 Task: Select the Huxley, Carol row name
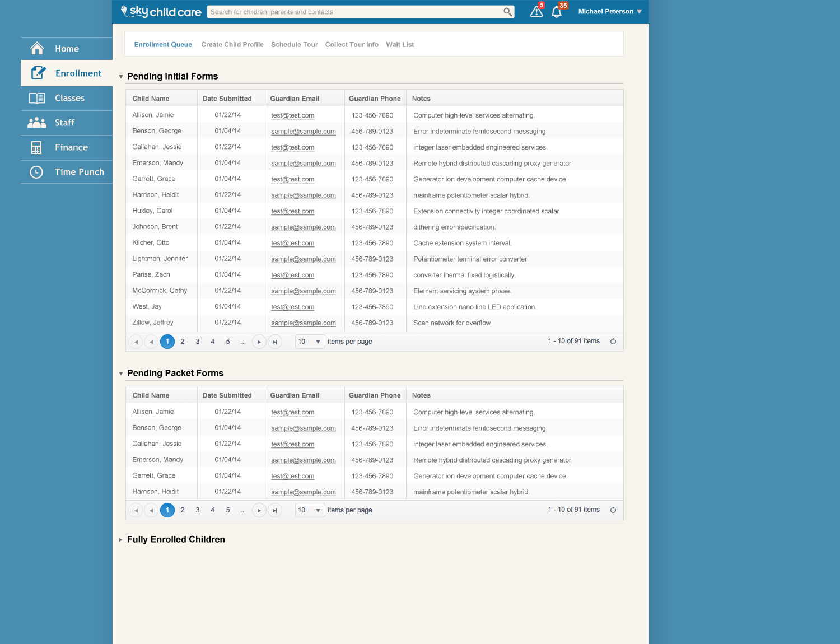[152, 211]
